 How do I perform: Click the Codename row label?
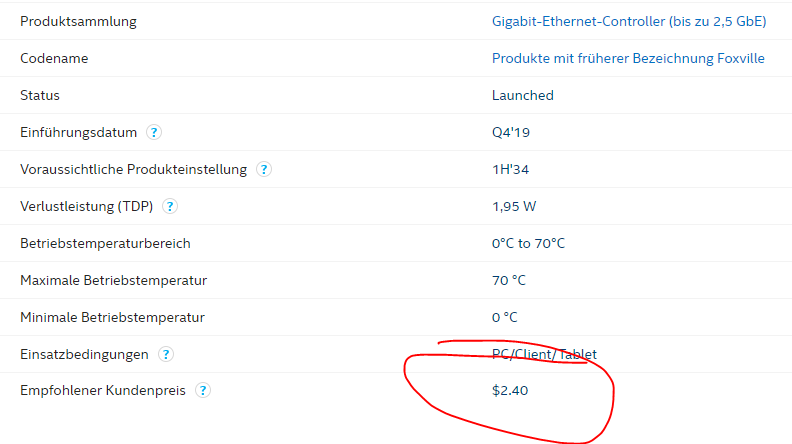(54, 58)
